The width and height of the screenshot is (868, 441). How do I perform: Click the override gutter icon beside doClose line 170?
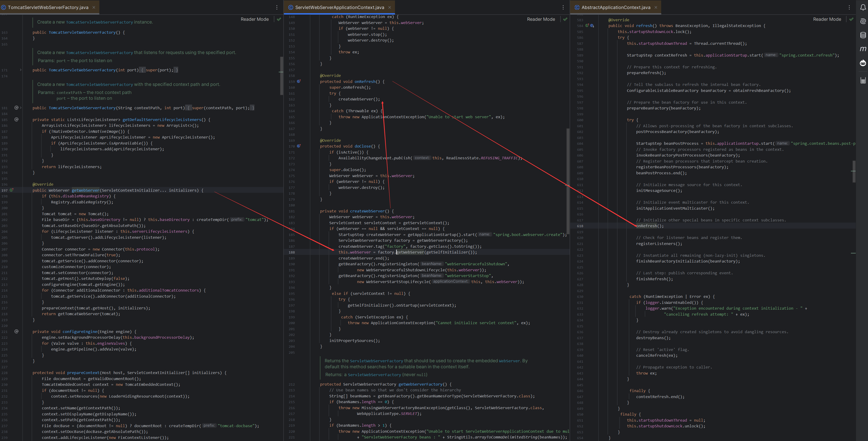click(299, 146)
